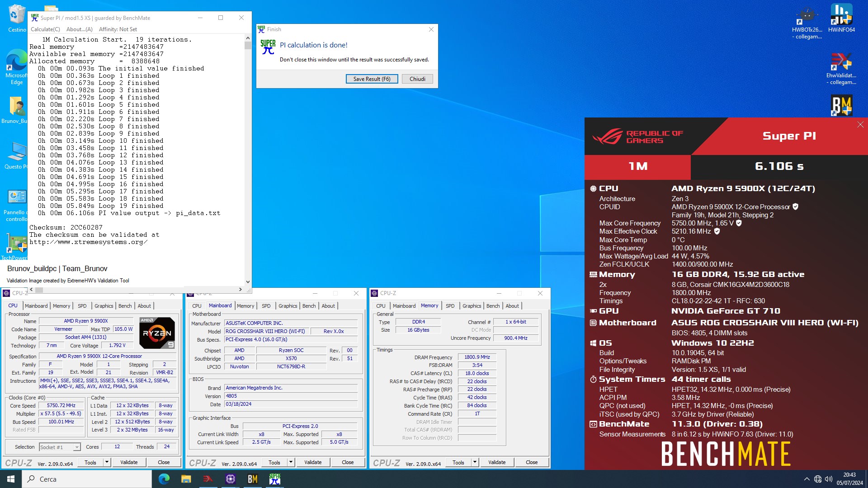868x488 pixels.
Task: Click CAS# Latency 18.0 clocks field
Action: point(477,373)
